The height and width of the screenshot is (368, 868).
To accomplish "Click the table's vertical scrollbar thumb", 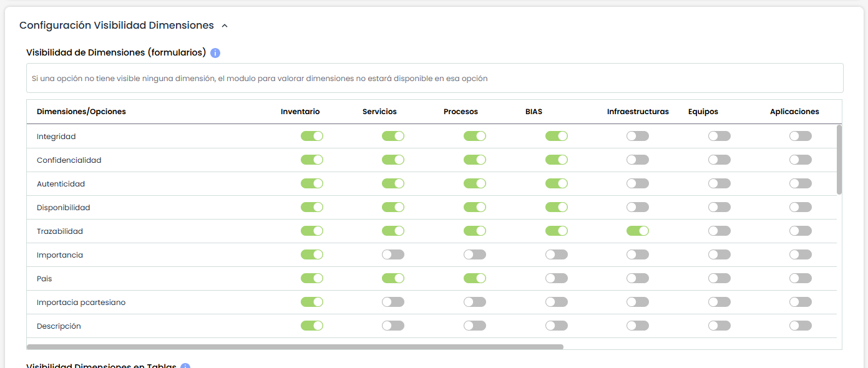I will [x=839, y=160].
